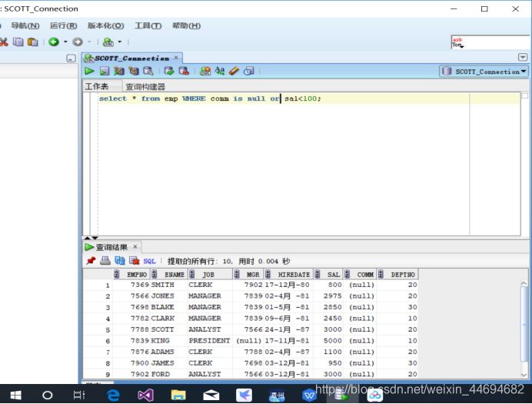Open the 帮助(H) menu
This screenshot has height=404, width=532.
click(x=186, y=26)
